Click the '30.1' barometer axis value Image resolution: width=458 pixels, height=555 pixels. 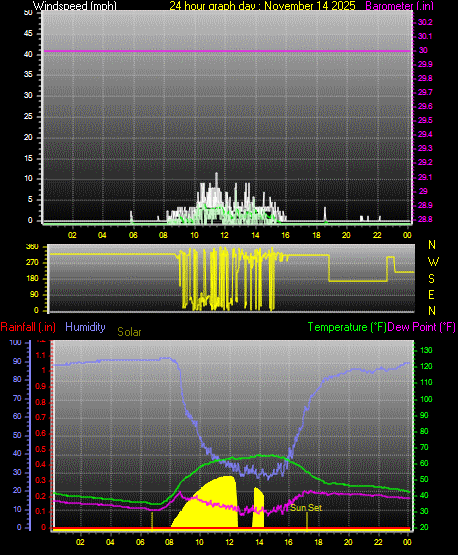coord(425,36)
